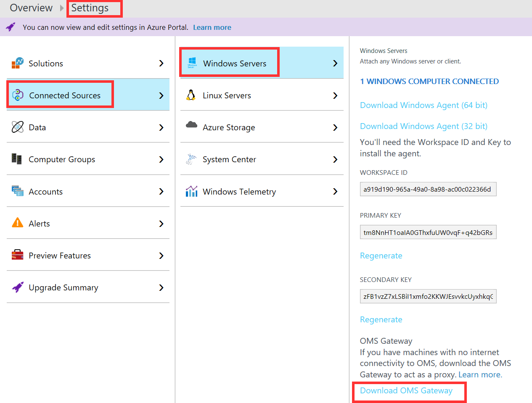
Task: Open 1 Windows Computer Connected link
Action: click(x=429, y=81)
